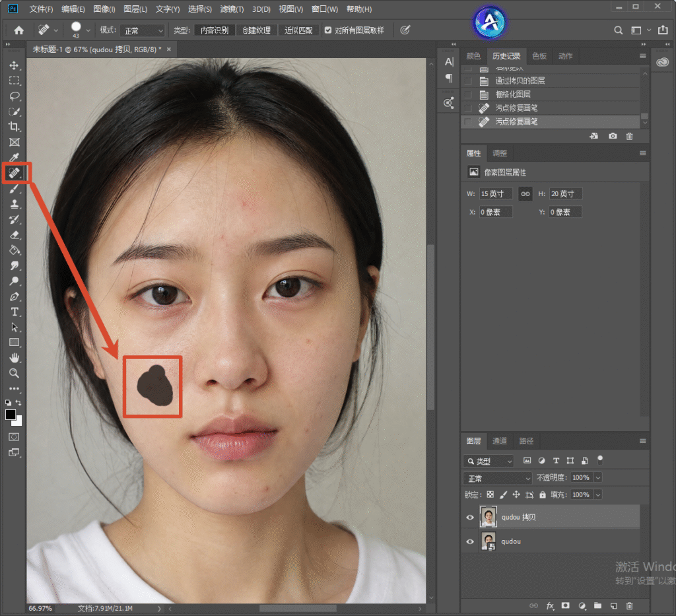This screenshot has width=676, height=616.
Task: Select the Smudge tool
Action: click(15, 265)
